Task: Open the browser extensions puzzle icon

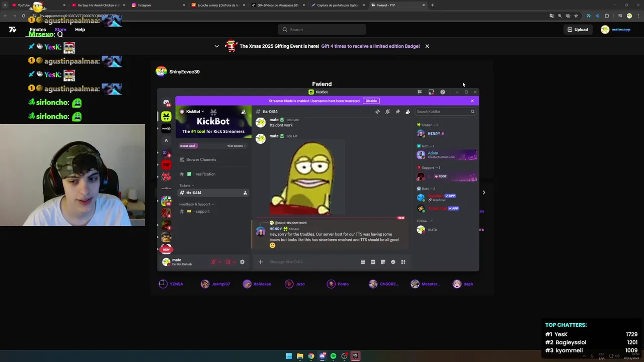Action: pos(607,16)
